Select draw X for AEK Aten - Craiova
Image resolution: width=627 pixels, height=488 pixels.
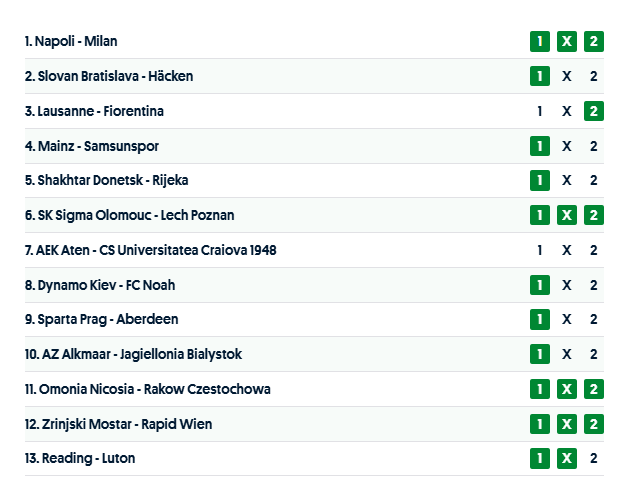566,250
